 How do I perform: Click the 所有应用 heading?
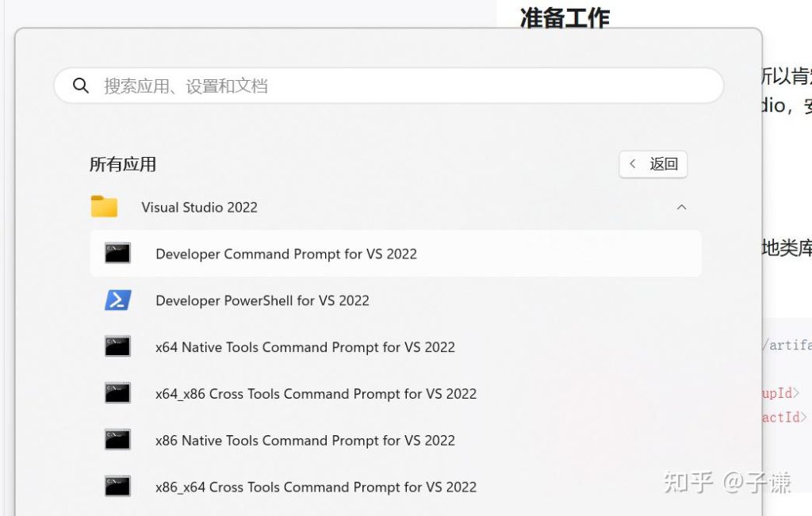pos(123,165)
